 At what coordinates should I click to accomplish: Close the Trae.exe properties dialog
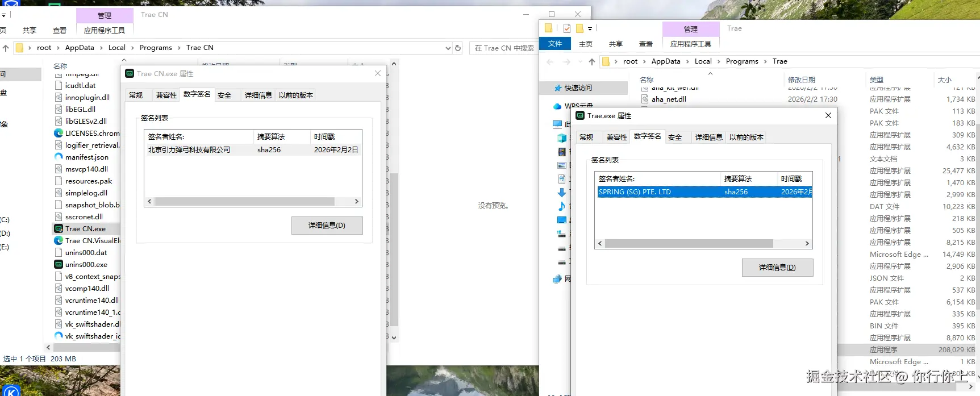828,115
